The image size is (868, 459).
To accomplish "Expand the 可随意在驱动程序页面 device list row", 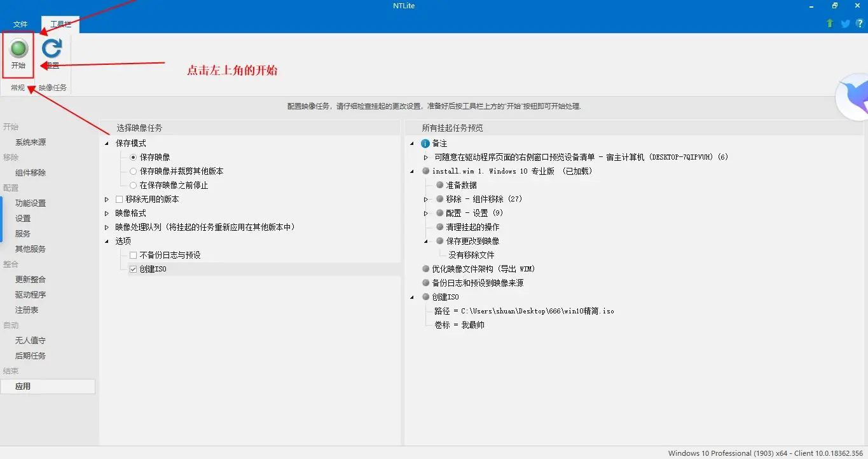I will 426,157.
